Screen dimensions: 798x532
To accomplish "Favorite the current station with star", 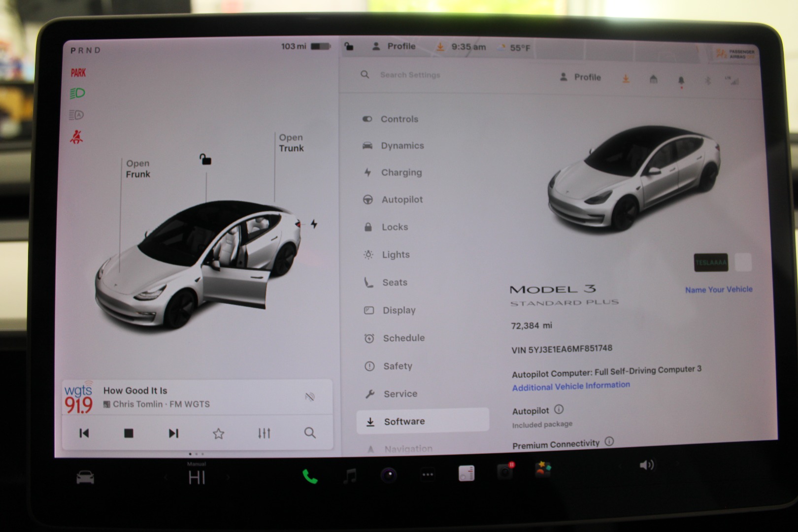I will (218, 433).
